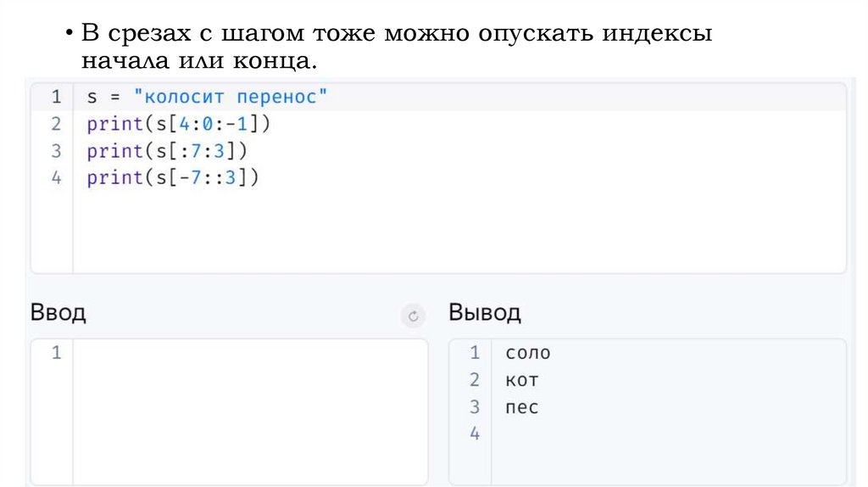Screen dimensions: 868x487
Task: Click the string literal "колосит перенос"
Action: coord(231,97)
